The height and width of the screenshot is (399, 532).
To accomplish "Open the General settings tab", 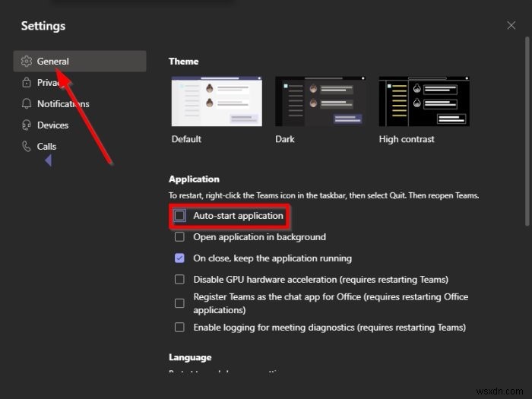I will click(x=80, y=61).
